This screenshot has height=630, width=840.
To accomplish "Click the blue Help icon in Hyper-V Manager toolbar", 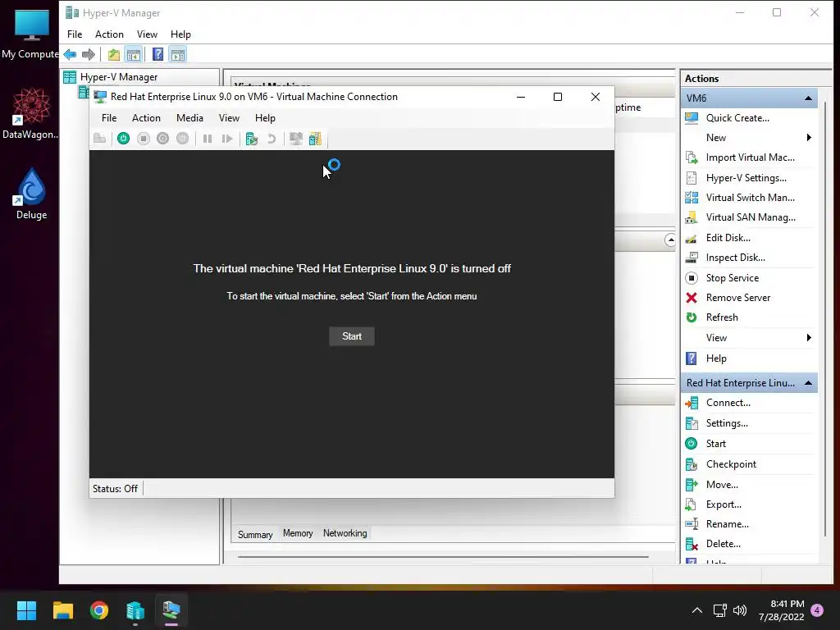I will tap(158, 54).
